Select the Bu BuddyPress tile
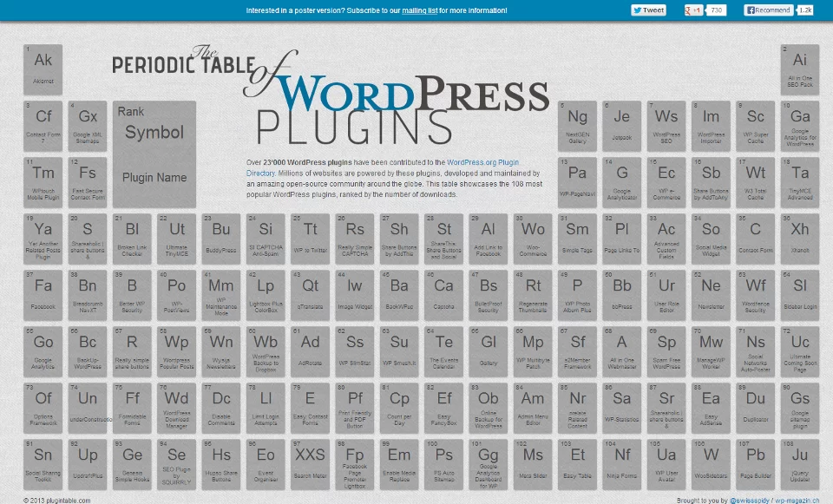 221,239
